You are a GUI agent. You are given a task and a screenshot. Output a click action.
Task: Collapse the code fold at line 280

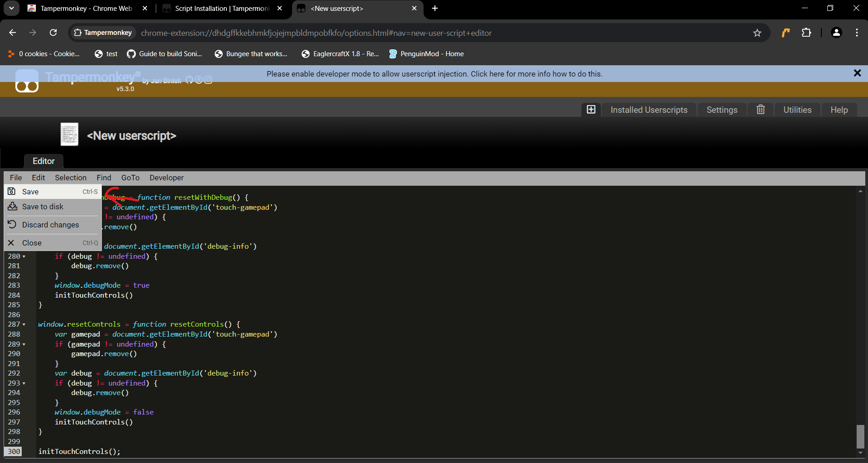pos(24,256)
